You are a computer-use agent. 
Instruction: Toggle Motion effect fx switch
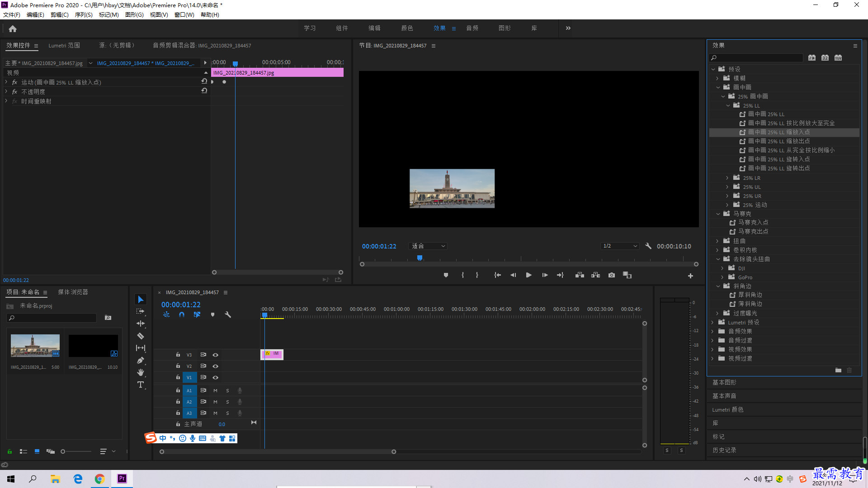click(14, 82)
